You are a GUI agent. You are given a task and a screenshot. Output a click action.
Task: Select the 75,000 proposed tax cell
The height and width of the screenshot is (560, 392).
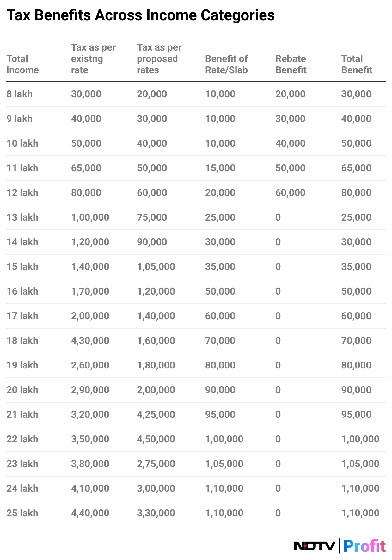(x=152, y=217)
